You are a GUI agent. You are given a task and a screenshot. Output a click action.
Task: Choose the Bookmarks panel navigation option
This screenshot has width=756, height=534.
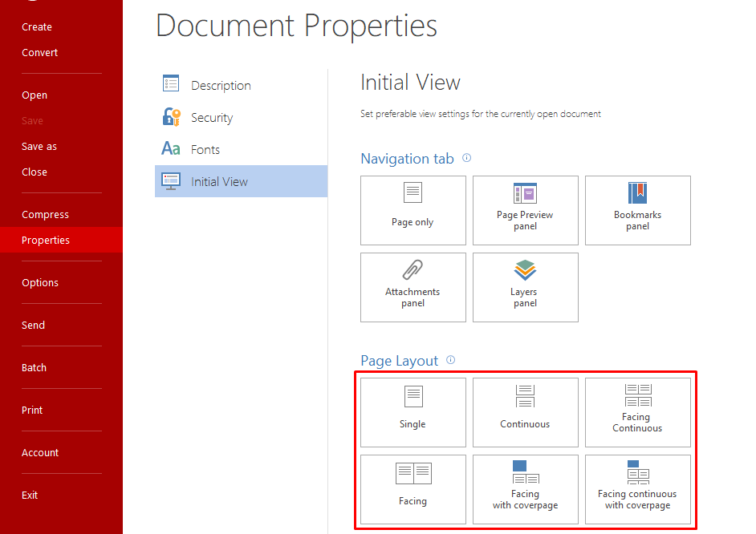coord(637,210)
